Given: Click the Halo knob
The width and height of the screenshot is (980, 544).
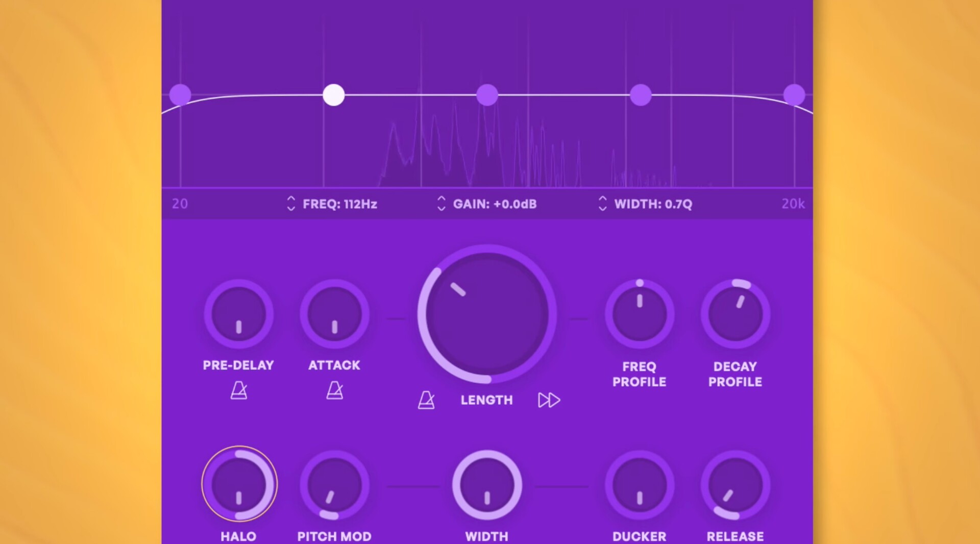Looking at the screenshot, I should click(x=239, y=484).
